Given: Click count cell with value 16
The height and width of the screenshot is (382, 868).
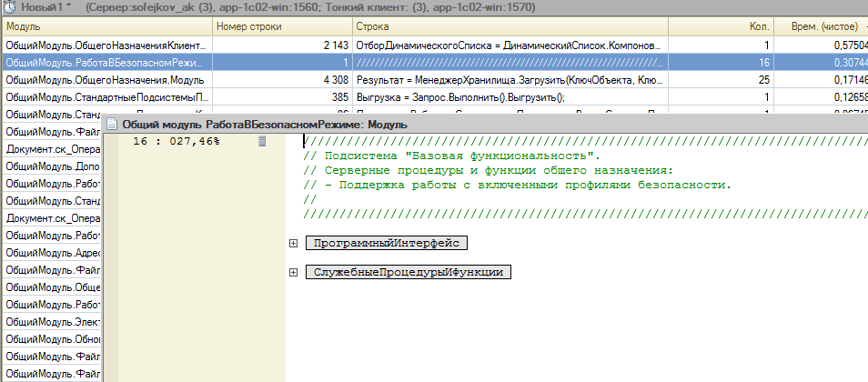Looking at the screenshot, I should [721, 63].
